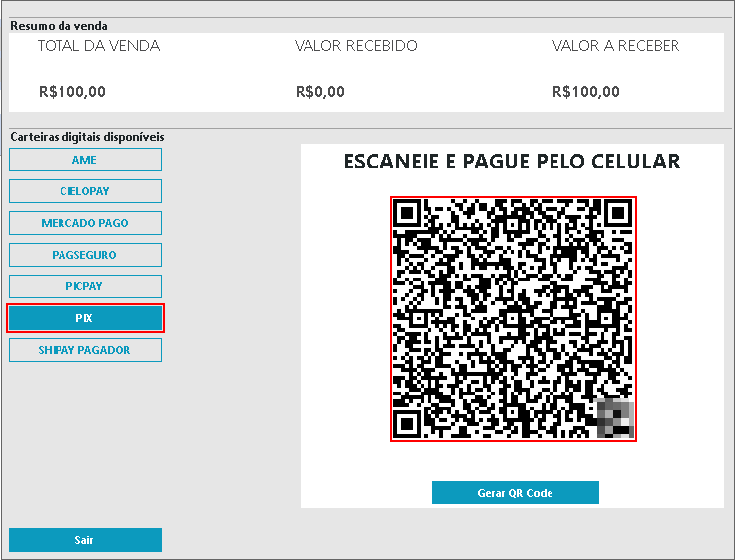Click the ESCANEIE E PAGUE PELO CELULAR heading

(x=513, y=162)
